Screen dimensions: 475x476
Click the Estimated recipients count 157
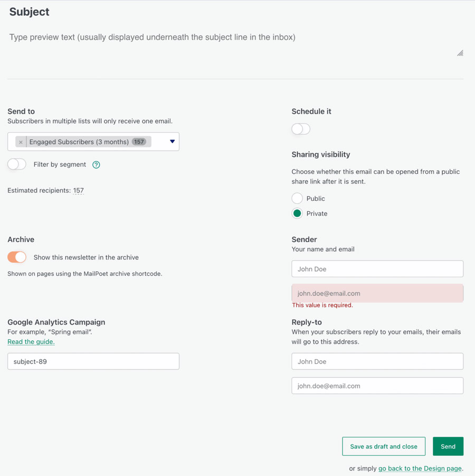[x=78, y=190]
